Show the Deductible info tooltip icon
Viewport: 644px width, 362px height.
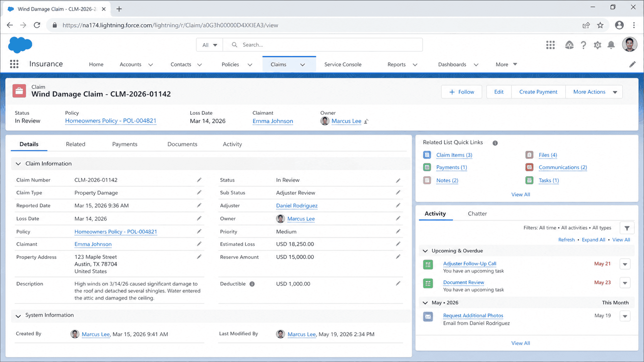[252, 284]
